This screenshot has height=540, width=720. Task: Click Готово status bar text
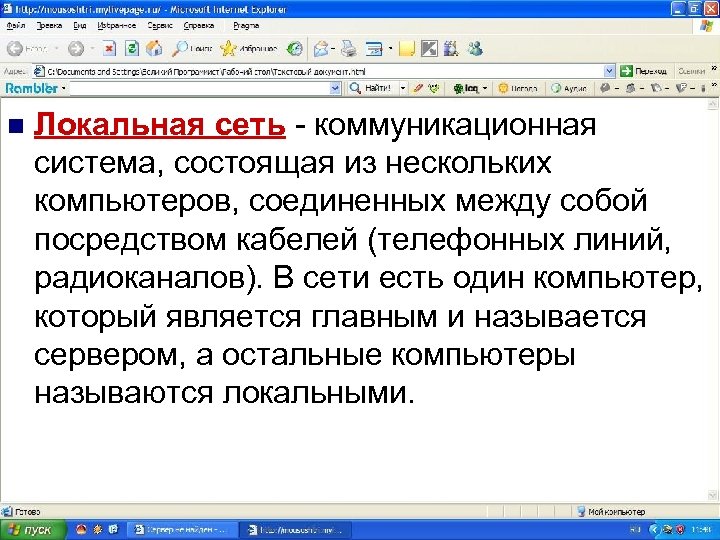click(28, 512)
